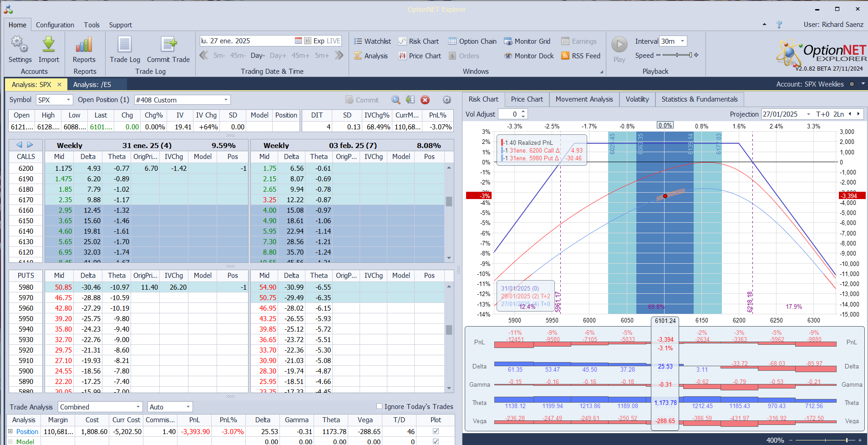Open the Volatility tab
This screenshot has width=868, height=445.
pos(637,99)
